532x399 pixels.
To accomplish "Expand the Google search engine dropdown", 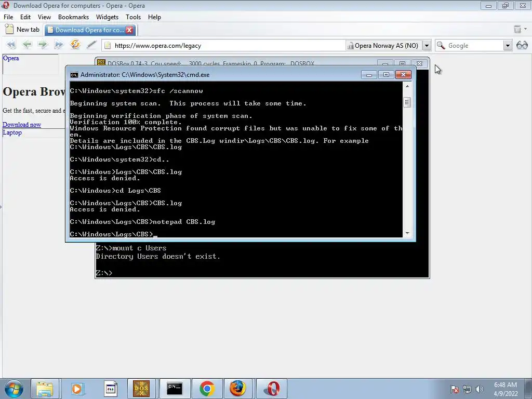I will point(507,46).
